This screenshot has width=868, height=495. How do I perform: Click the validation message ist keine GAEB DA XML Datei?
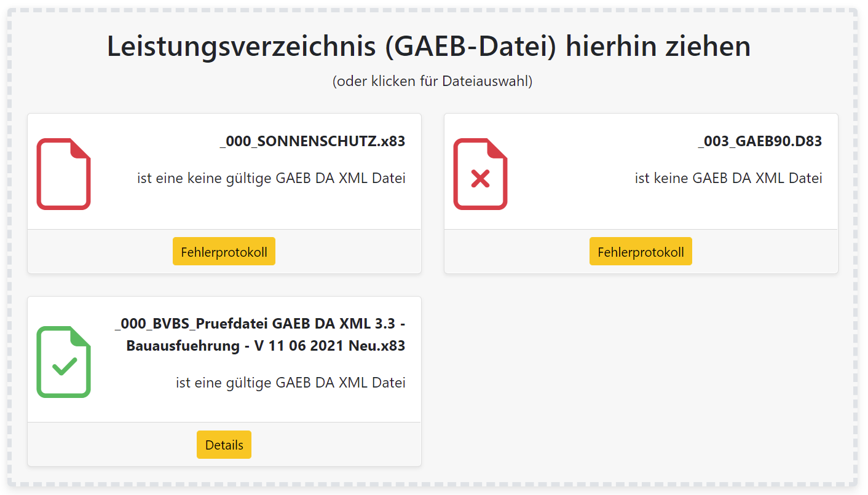(x=729, y=177)
